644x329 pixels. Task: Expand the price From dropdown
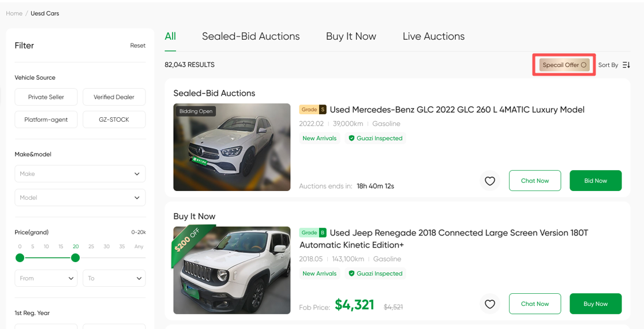tap(46, 278)
